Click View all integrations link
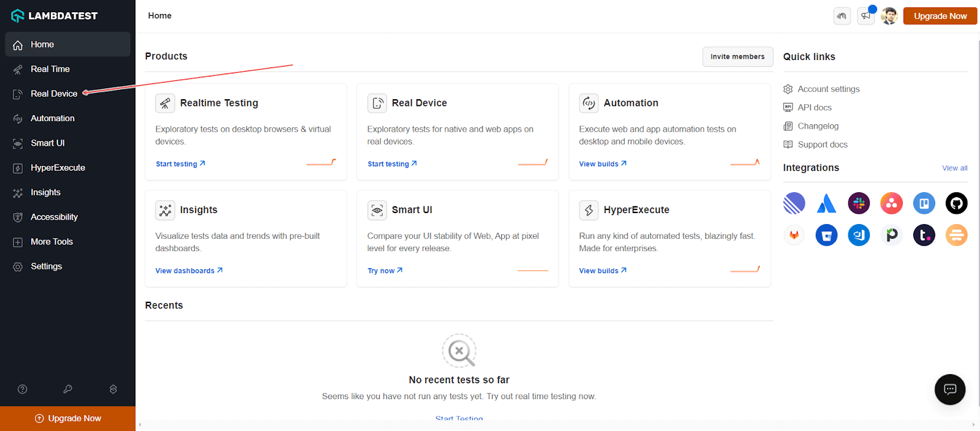The image size is (980, 431). pyautogui.click(x=955, y=168)
